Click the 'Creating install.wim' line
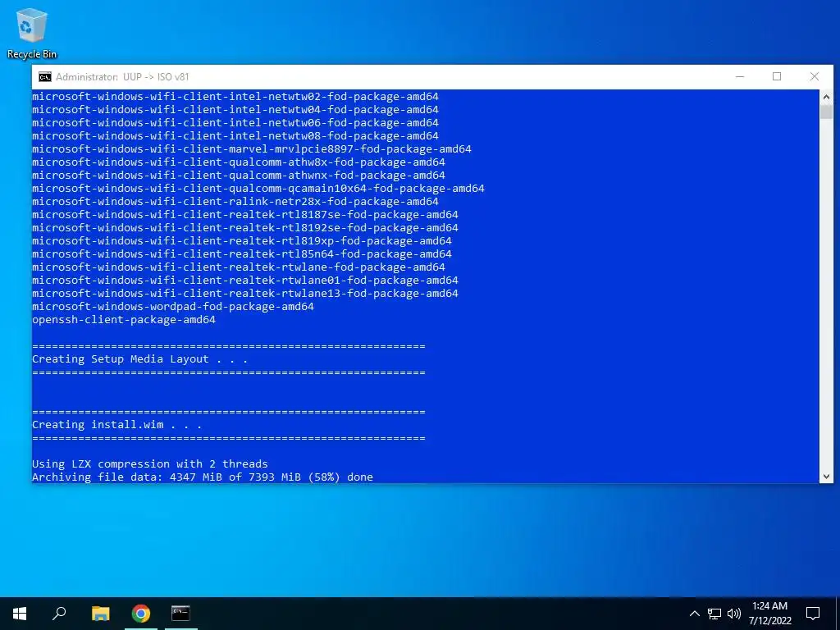The image size is (840, 630). click(x=116, y=425)
